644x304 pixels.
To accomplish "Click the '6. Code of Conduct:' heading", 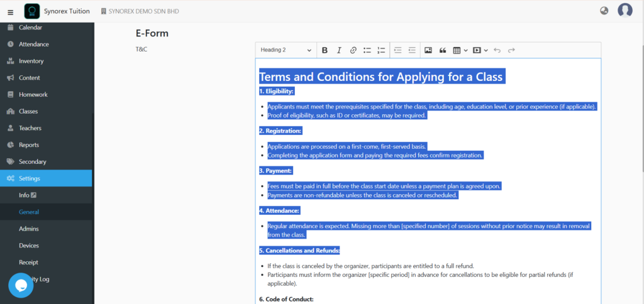I will (x=286, y=300).
